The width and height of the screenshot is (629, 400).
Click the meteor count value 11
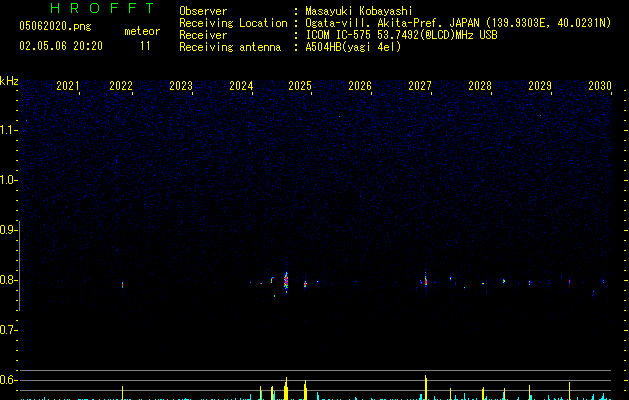point(145,46)
